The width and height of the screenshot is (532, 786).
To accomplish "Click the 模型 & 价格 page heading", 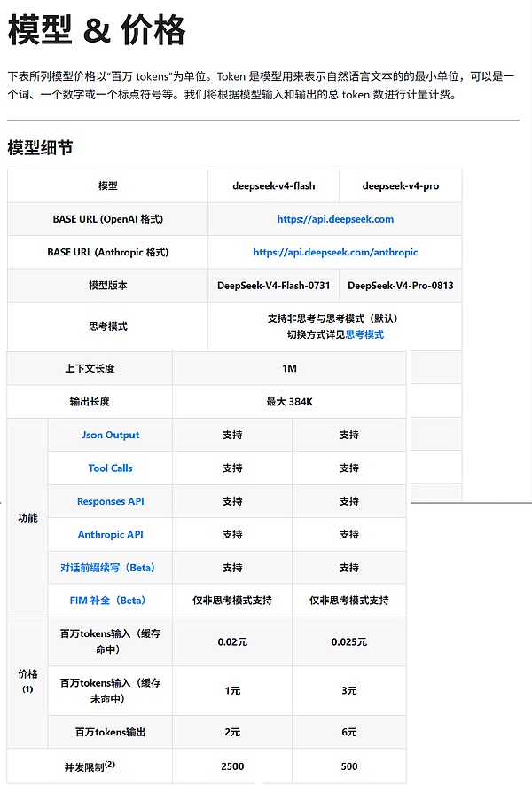I will pyautogui.click(x=97, y=30).
